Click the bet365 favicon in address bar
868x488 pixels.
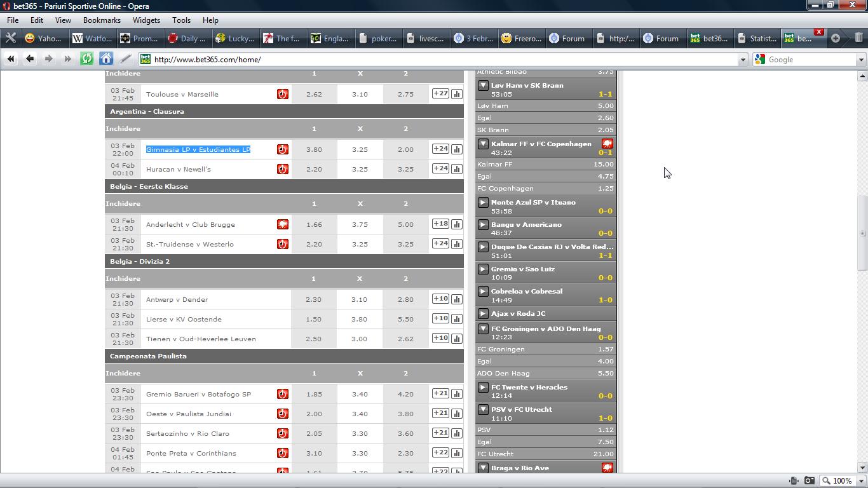click(145, 59)
